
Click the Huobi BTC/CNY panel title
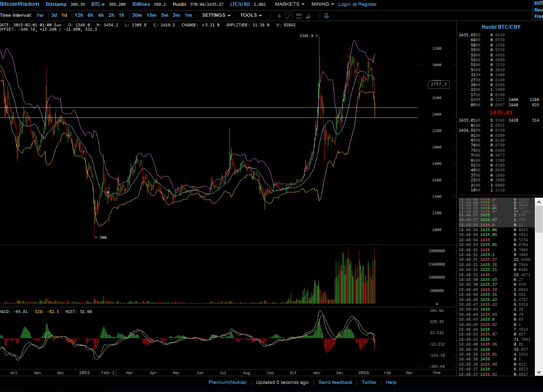[501, 27]
